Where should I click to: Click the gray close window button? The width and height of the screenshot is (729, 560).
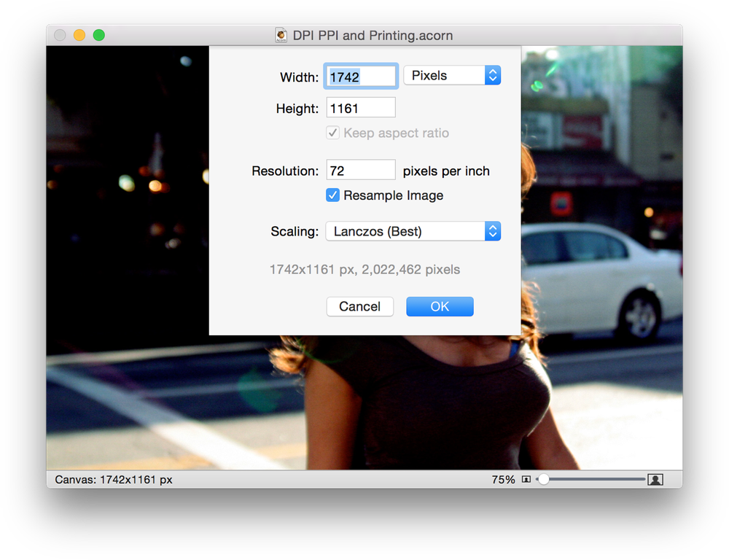coord(61,35)
